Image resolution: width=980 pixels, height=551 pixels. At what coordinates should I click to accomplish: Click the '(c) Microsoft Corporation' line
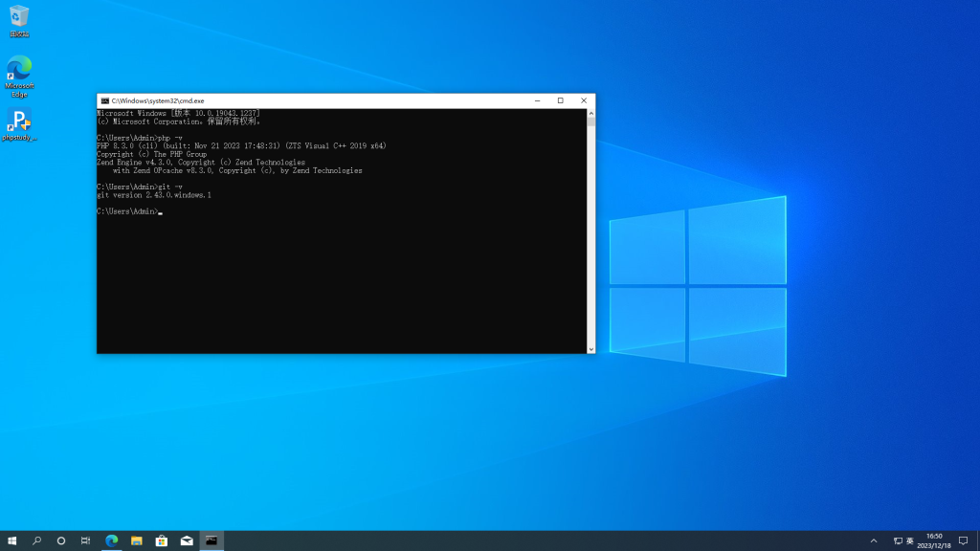pyautogui.click(x=179, y=121)
